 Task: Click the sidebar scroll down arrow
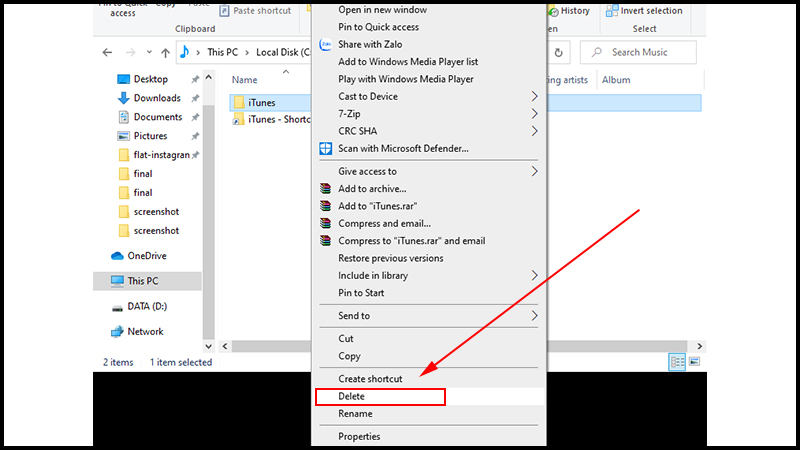[x=208, y=346]
